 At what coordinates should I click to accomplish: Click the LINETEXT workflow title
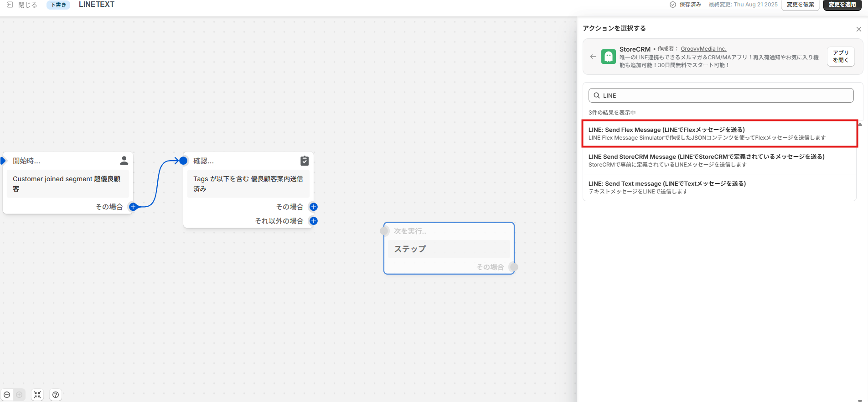pyautogui.click(x=97, y=5)
